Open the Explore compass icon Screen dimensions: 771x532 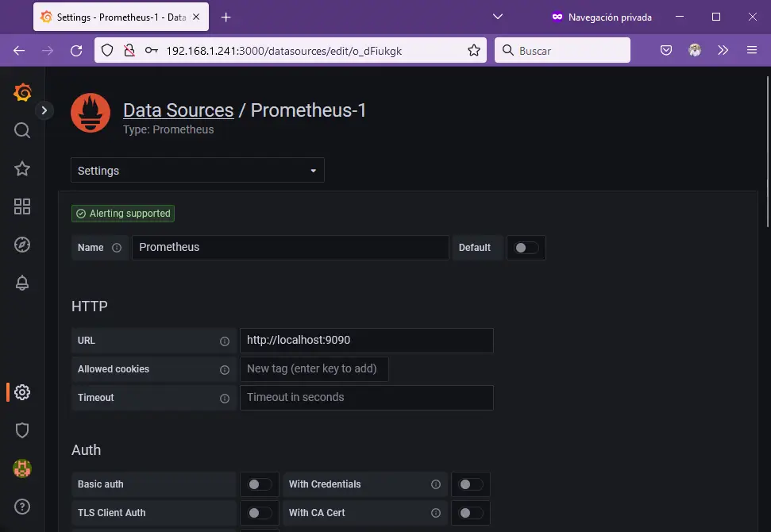click(22, 245)
